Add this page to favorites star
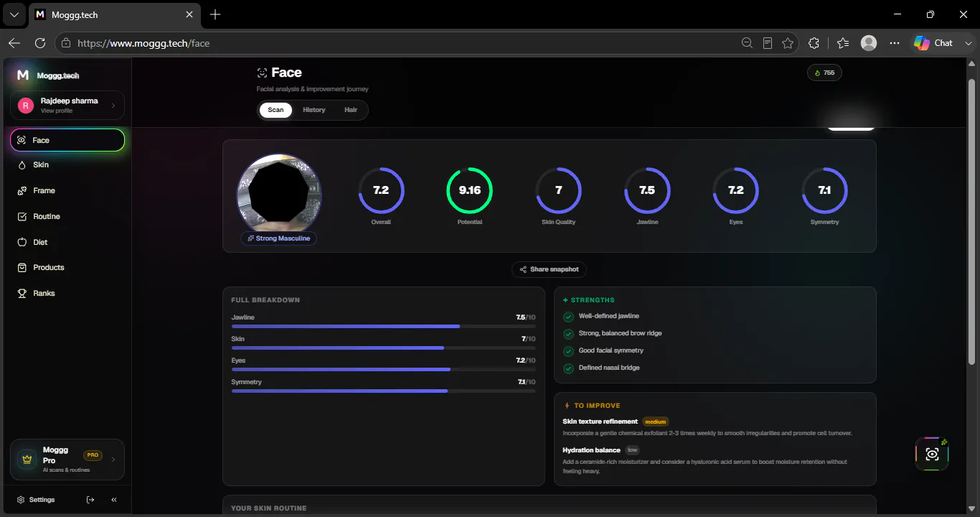 (x=788, y=43)
